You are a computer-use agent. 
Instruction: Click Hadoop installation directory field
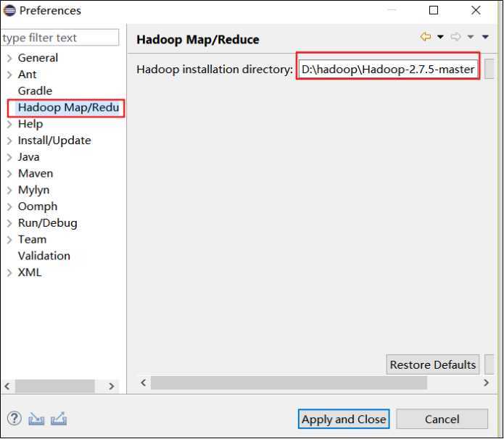[x=388, y=69]
